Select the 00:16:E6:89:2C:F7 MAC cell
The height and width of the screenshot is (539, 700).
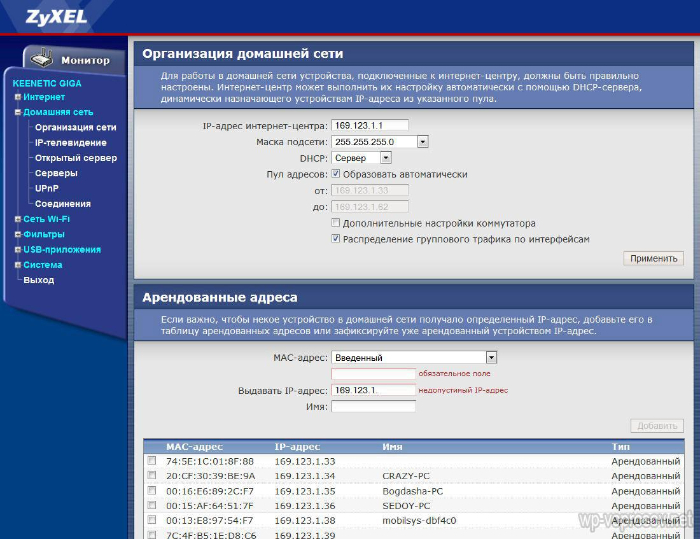coord(210,491)
